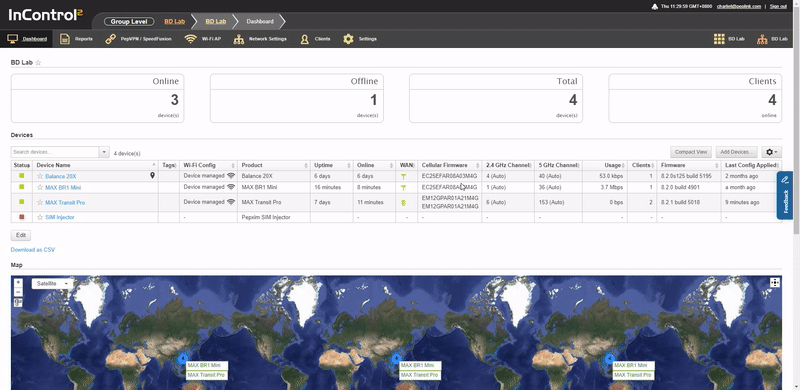Open MAX BR1 Mini device link
This screenshot has height=390, width=800.
(63, 187)
